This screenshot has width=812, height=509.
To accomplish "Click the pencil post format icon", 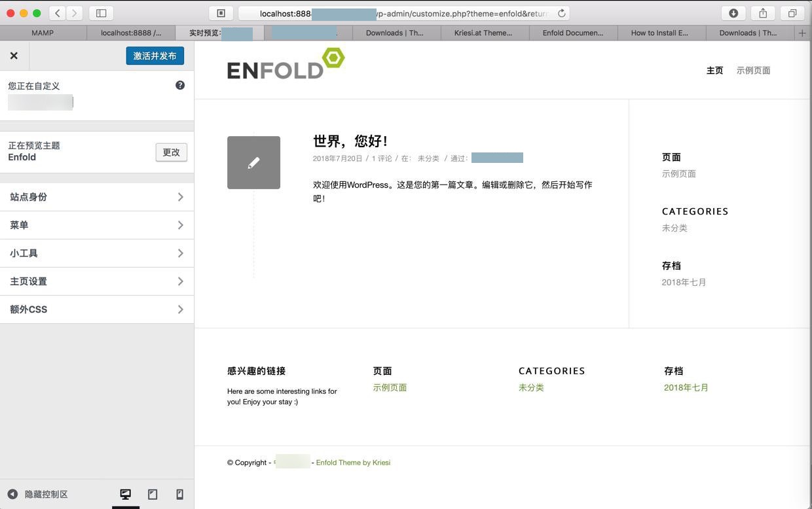I will (x=253, y=162).
